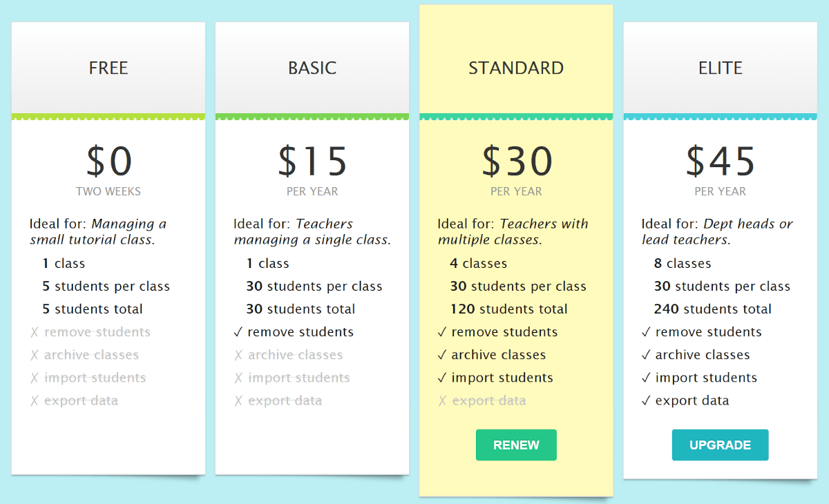The image size is (829, 504).
Task: Click the checkmark beside Standard's import students
Action: [x=442, y=378]
